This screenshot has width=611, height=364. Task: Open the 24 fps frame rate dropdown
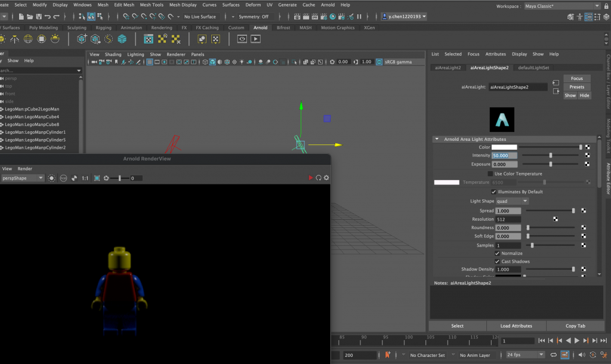[525, 354]
